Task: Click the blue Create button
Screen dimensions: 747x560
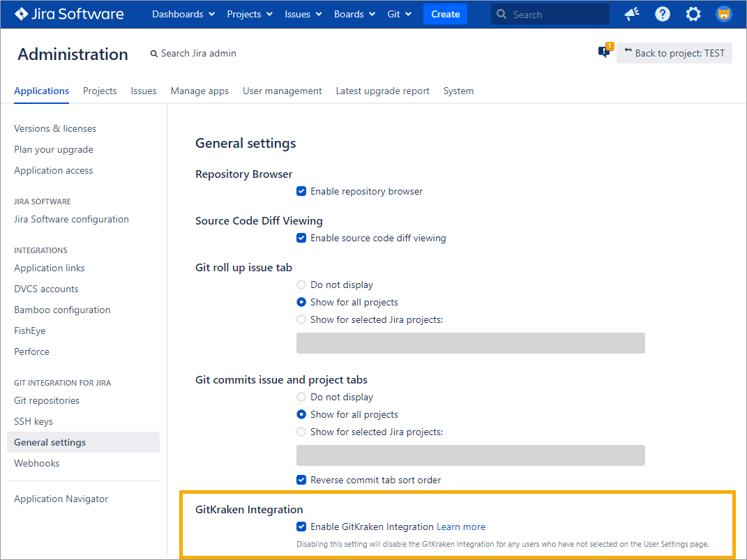Action: tap(445, 14)
